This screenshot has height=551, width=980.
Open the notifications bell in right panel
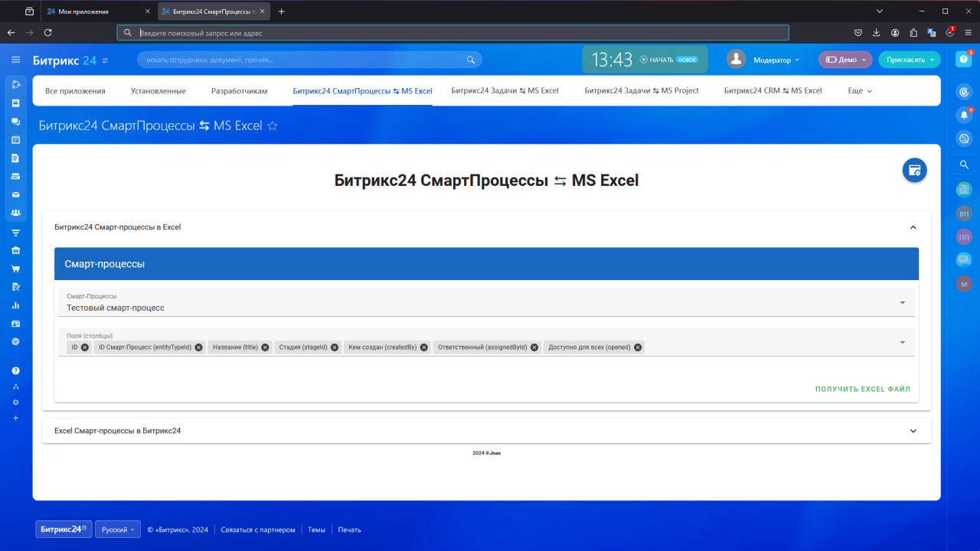point(964,115)
